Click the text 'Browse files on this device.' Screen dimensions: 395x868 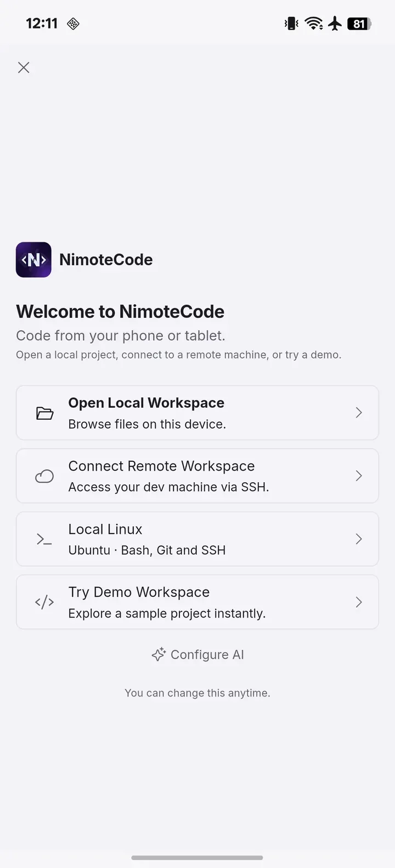pyautogui.click(x=147, y=424)
